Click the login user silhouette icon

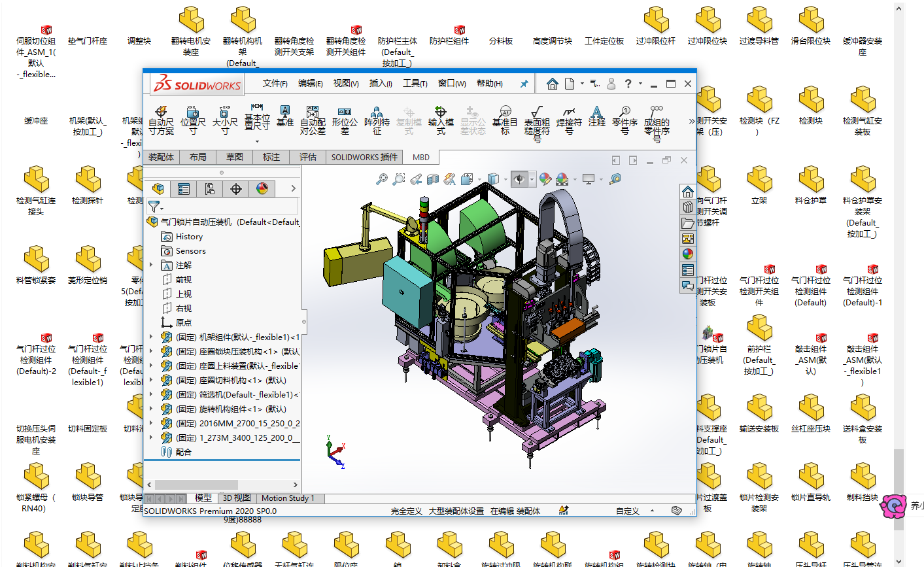click(611, 84)
